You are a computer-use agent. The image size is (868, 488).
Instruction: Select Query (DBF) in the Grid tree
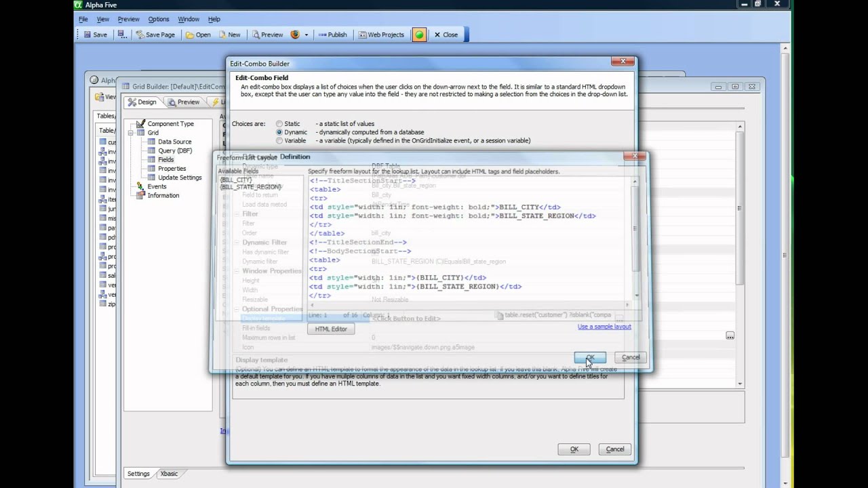point(174,150)
